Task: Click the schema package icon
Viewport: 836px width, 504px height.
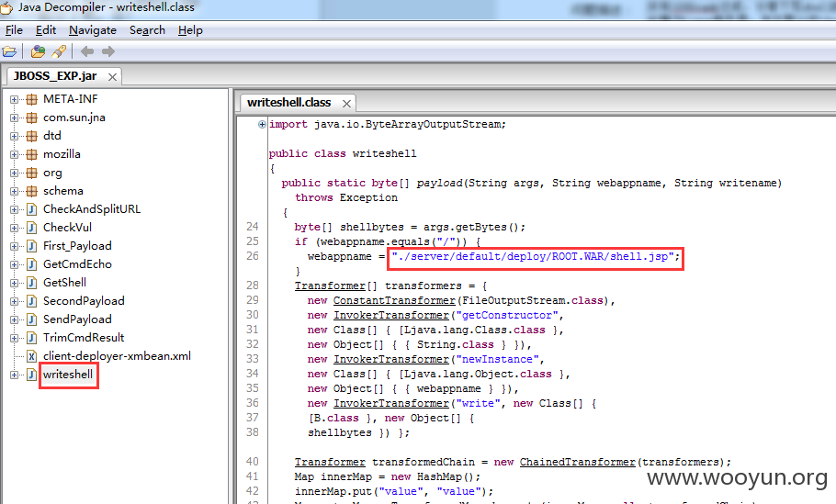Action: click(x=32, y=191)
